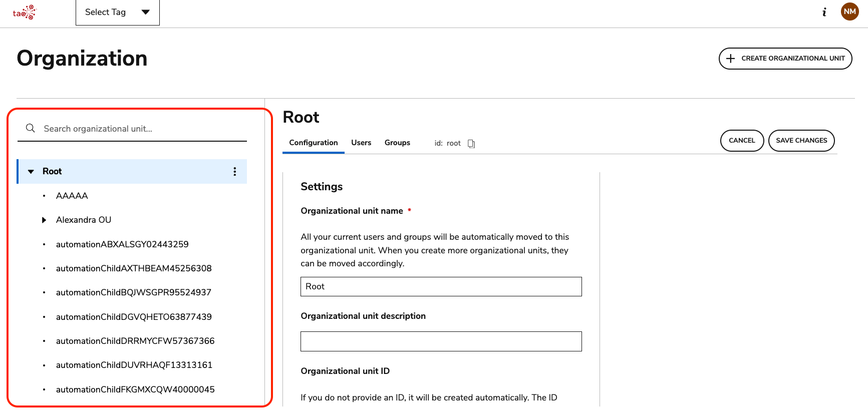Open the Select Tag dropdown
Image resolution: width=868 pixels, height=411 pixels.
pyautogui.click(x=117, y=13)
